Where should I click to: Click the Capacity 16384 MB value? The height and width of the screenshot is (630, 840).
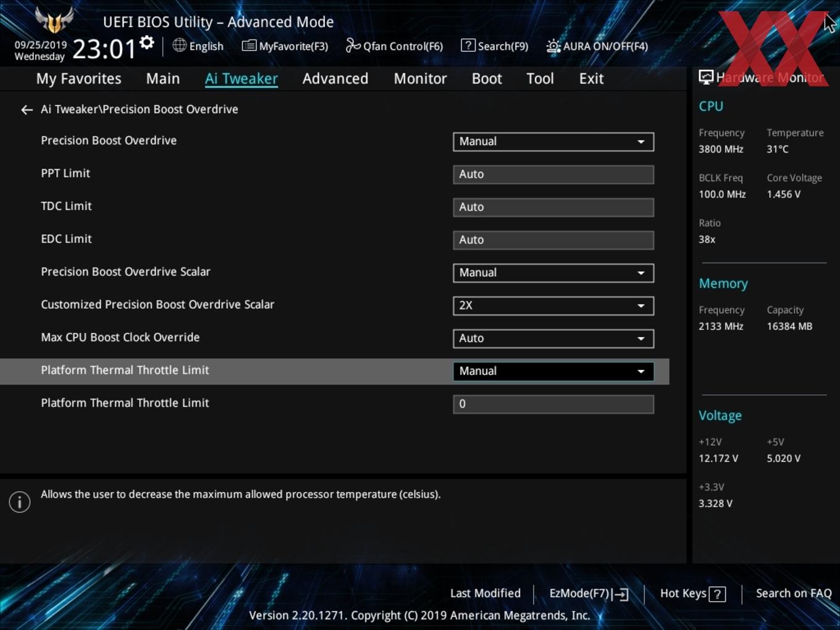[x=789, y=326]
